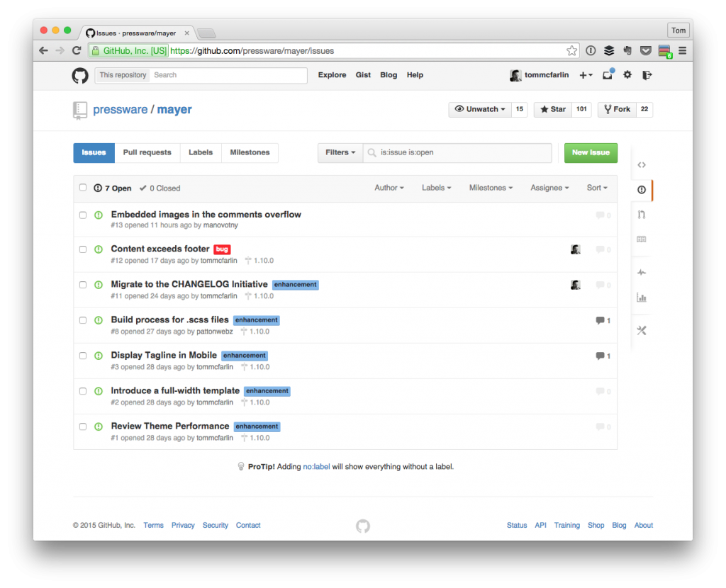
Task: Open the Author filter dropdown
Action: tap(389, 188)
